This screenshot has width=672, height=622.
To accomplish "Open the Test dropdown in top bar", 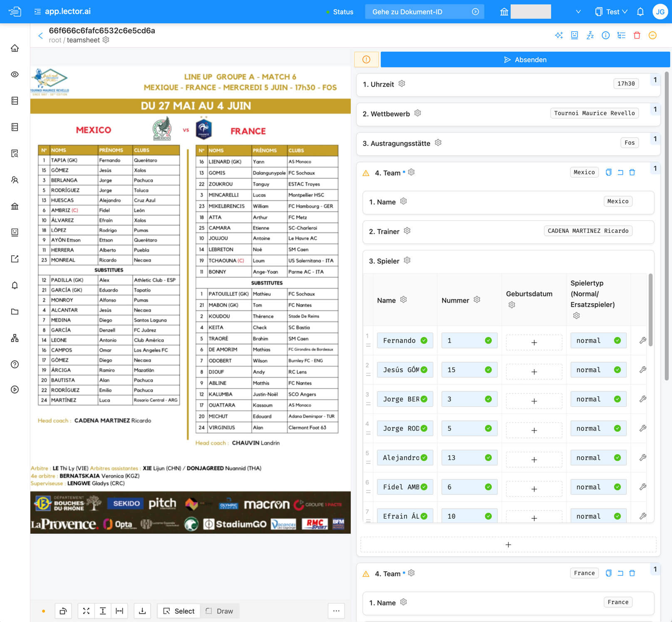I will tap(611, 12).
